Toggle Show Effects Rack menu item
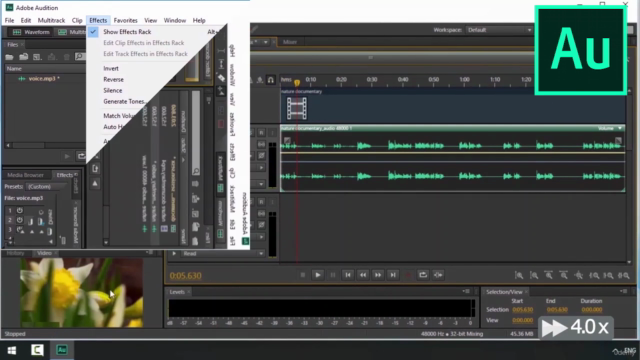Screen dimensions: 640x360 point(127,32)
